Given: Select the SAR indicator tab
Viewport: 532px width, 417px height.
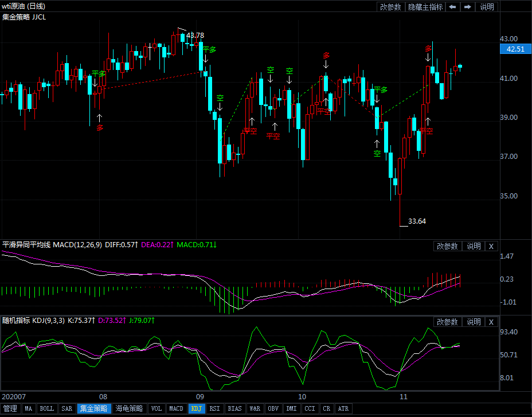Looking at the screenshot, I should click(x=67, y=409).
